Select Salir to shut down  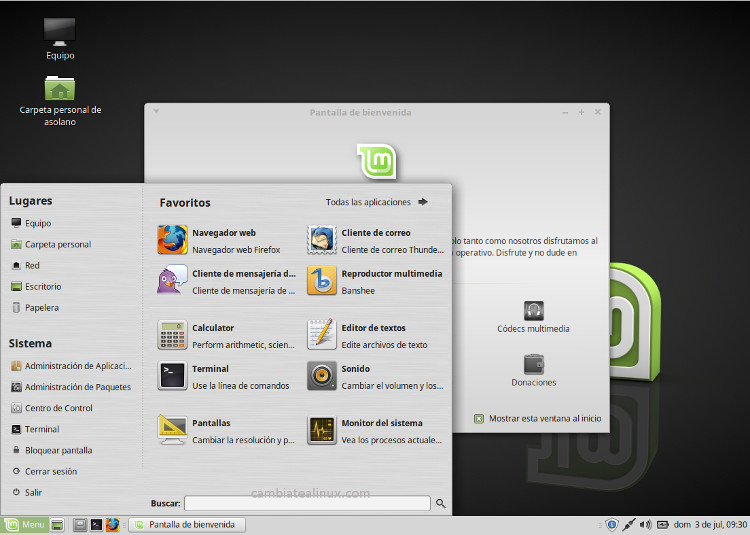26,492
